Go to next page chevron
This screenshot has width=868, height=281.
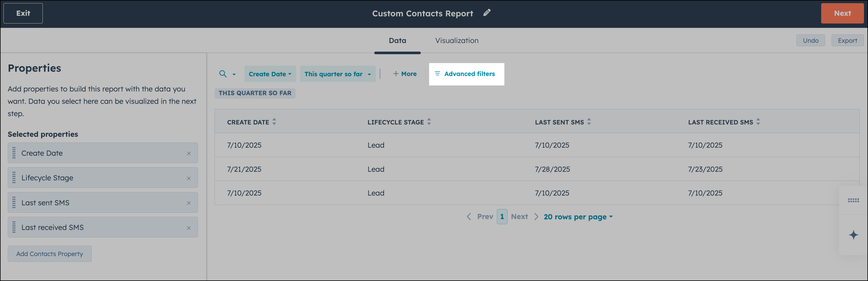(536, 216)
